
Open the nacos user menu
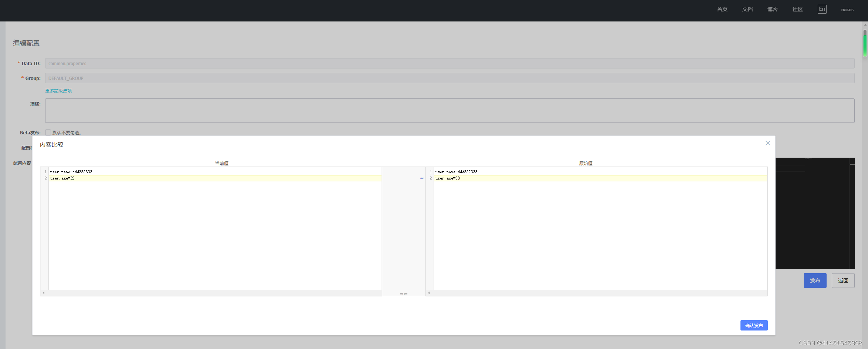[847, 10]
